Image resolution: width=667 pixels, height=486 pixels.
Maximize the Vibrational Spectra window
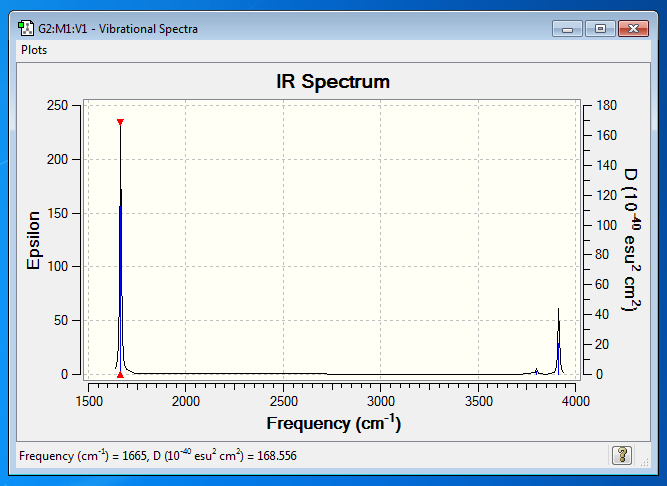[x=600, y=28]
